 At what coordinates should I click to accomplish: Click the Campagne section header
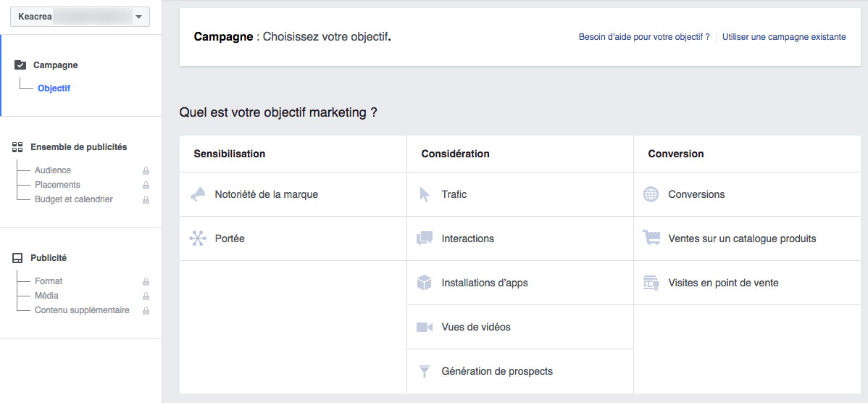55,65
